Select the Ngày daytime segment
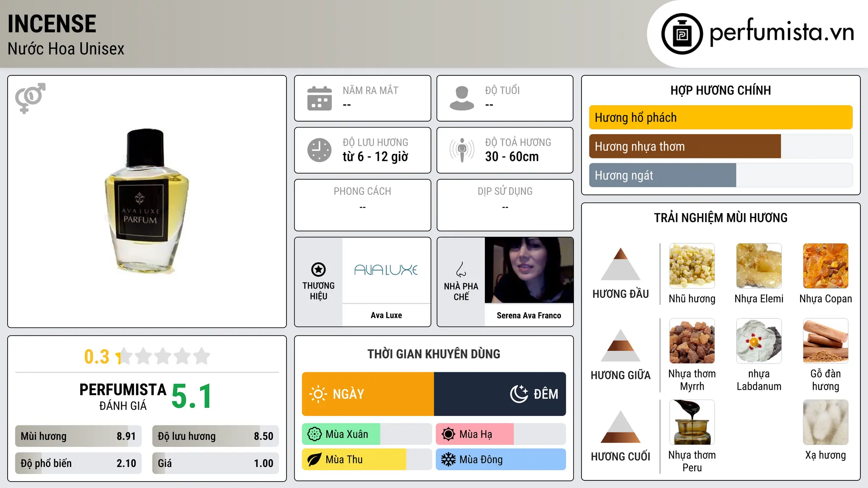868x488 pixels. (368, 394)
